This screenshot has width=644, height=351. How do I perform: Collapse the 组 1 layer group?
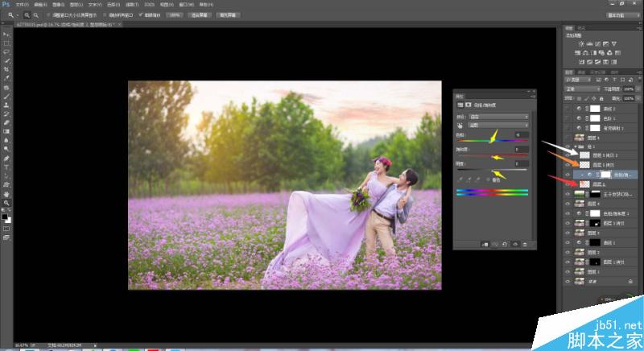[576, 147]
